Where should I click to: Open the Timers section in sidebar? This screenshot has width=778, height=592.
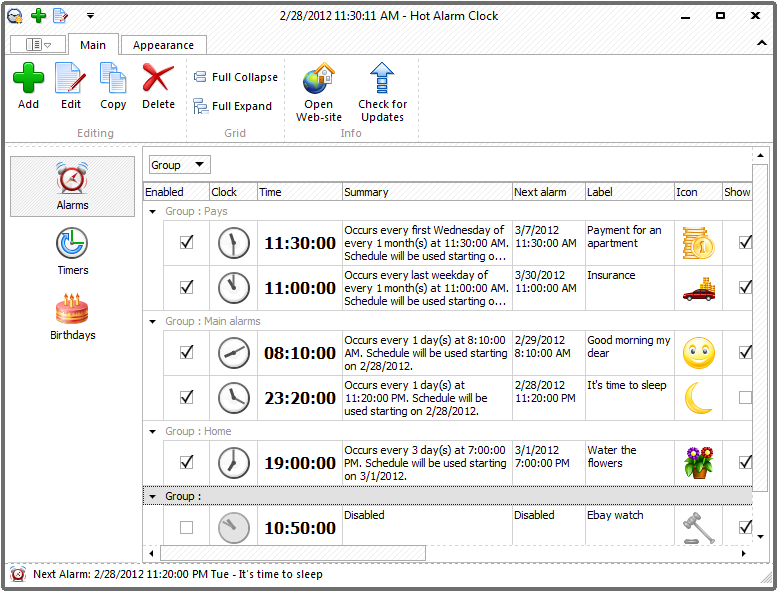[x=72, y=251]
